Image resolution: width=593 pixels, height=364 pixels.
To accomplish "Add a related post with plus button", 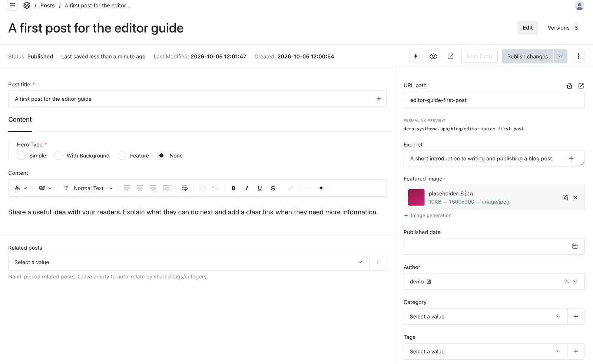I will point(378,262).
